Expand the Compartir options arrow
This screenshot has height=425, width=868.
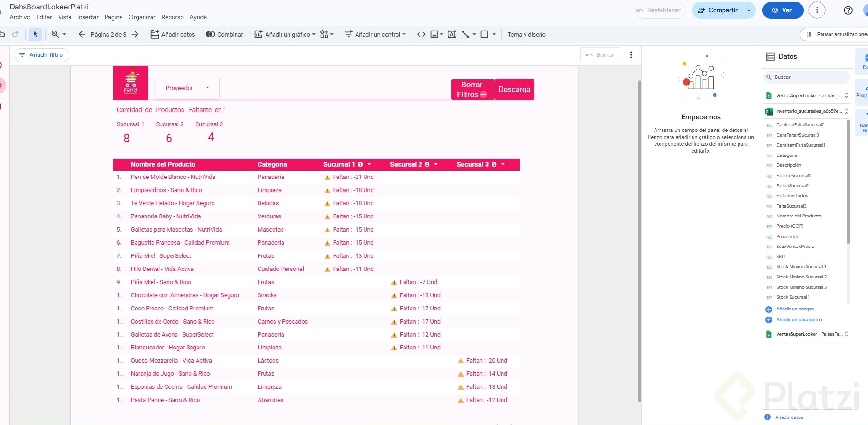coord(749,10)
